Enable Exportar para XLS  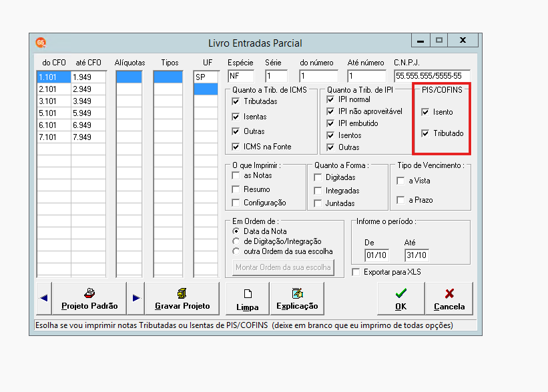click(356, 272)
